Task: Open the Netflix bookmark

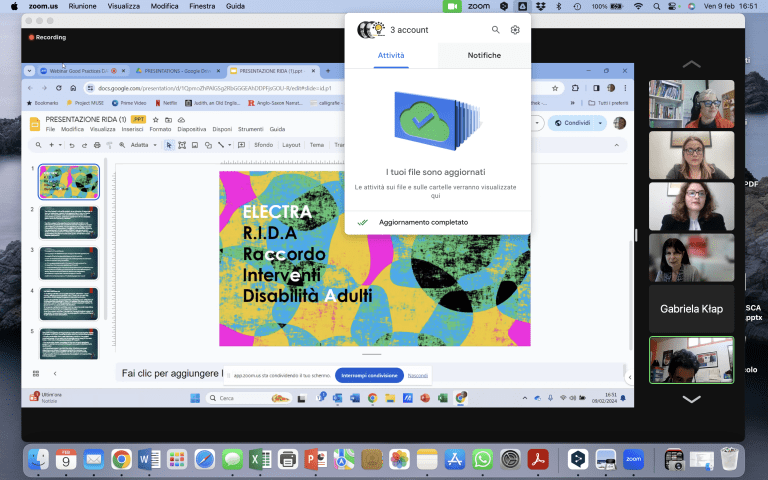Action: click(166, 103)
